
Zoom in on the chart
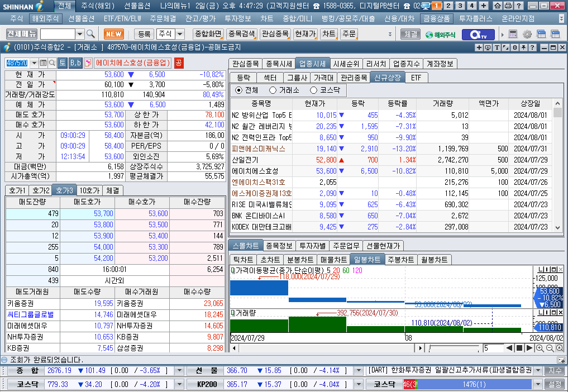pos(540,348)
